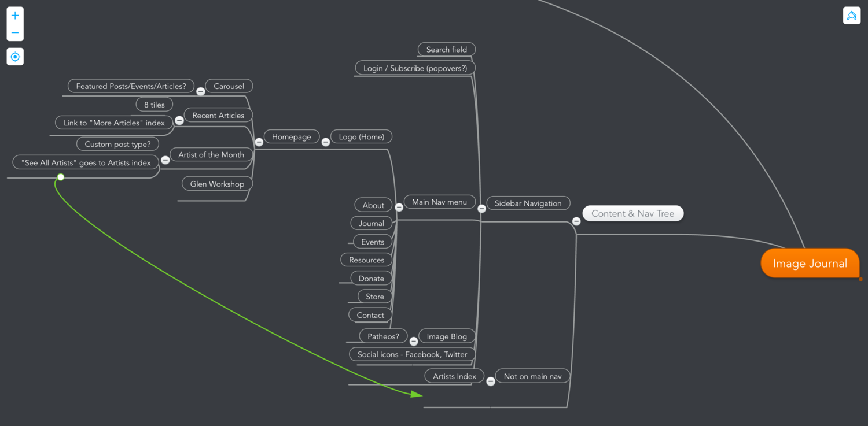This screenshot has width=868, height=426.
Task: Collapse the Main Nav menu branch
Action: (399, 207)
